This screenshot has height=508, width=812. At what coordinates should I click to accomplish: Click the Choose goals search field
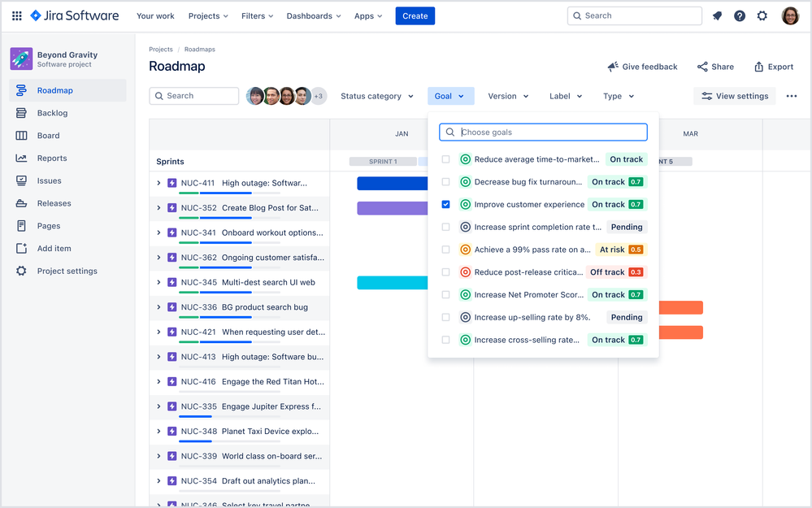pos(543,131)
